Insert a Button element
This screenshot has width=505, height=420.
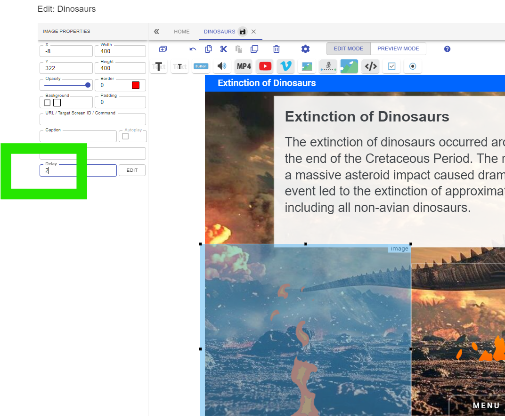(201, 66)
